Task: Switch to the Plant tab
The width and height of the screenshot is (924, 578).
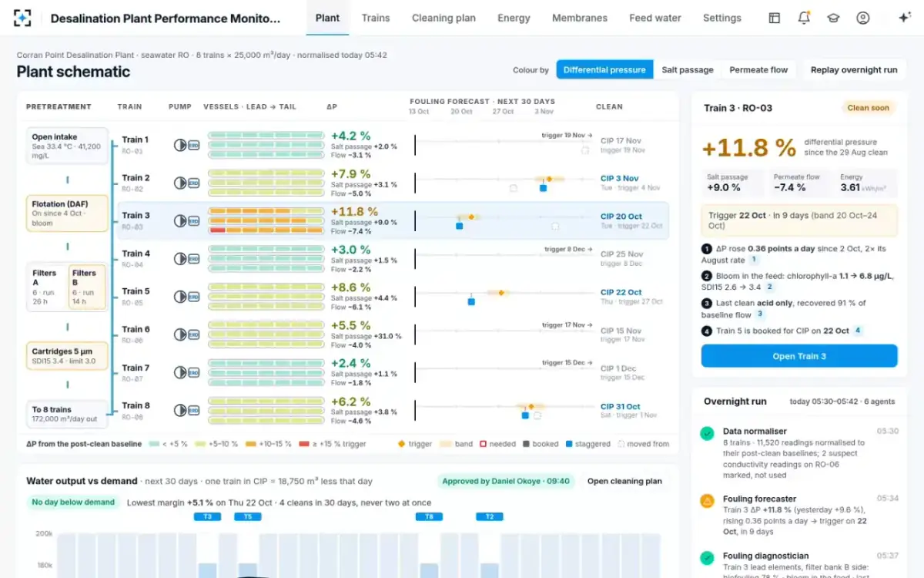Action: (x=327, y=18)
